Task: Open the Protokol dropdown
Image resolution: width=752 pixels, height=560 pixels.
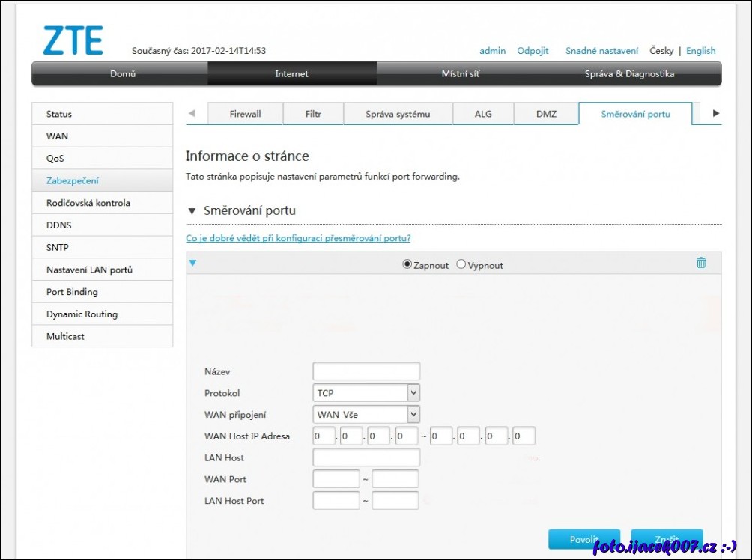Action: (366, 393)
